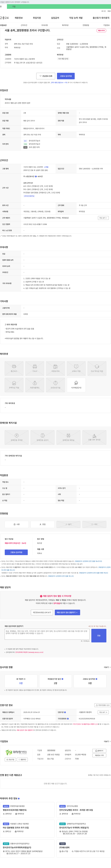The width and height of the screenshot is (111, 868).
Task: Open the 채용정보 menu
Action: click(x=18, y=18)
